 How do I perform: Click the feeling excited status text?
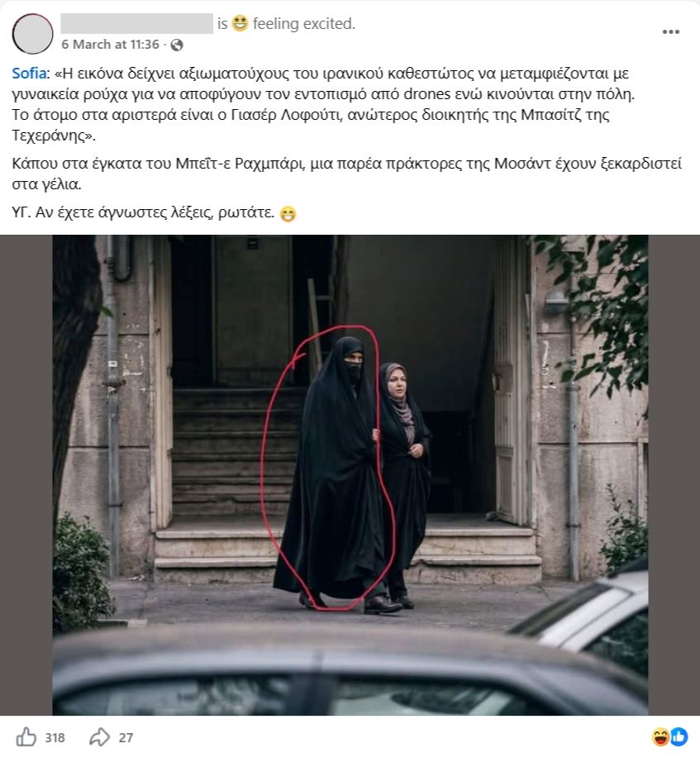pos(304,23)
